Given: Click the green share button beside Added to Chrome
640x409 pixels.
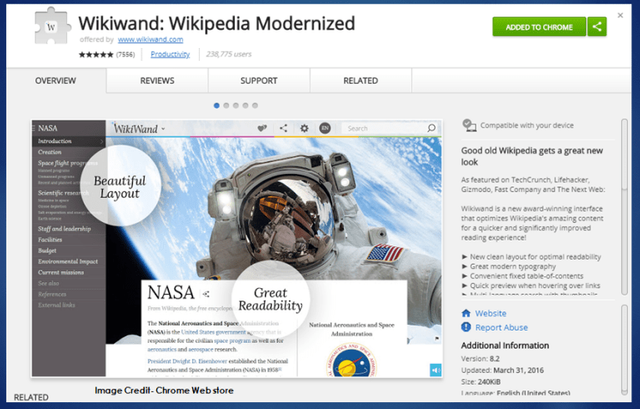Looking at the screenshot, I should pyautogui.click(x=597, y=27).
